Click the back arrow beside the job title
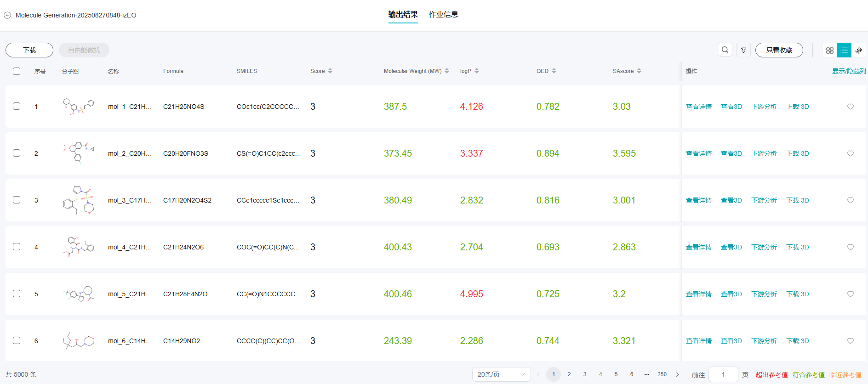Image resolution: width=868 pixels, height=384 pixels. (x=7, y=15)
